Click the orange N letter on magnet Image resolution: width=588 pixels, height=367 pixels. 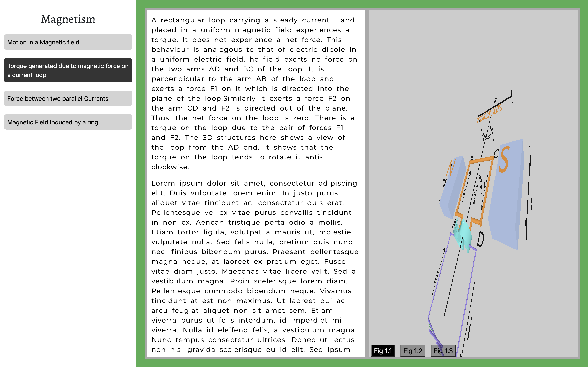451,168
